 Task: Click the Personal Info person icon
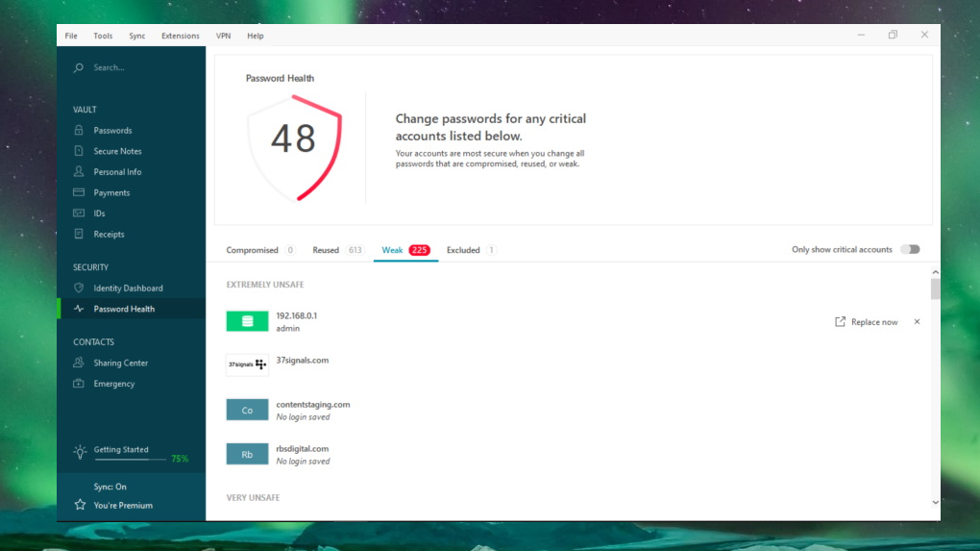79,171
